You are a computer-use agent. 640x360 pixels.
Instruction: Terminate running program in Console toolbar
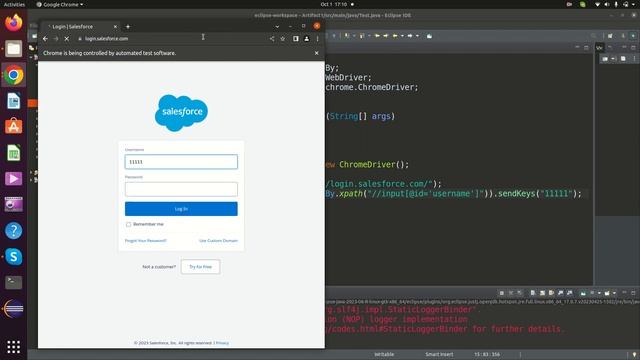pos(502,293)
